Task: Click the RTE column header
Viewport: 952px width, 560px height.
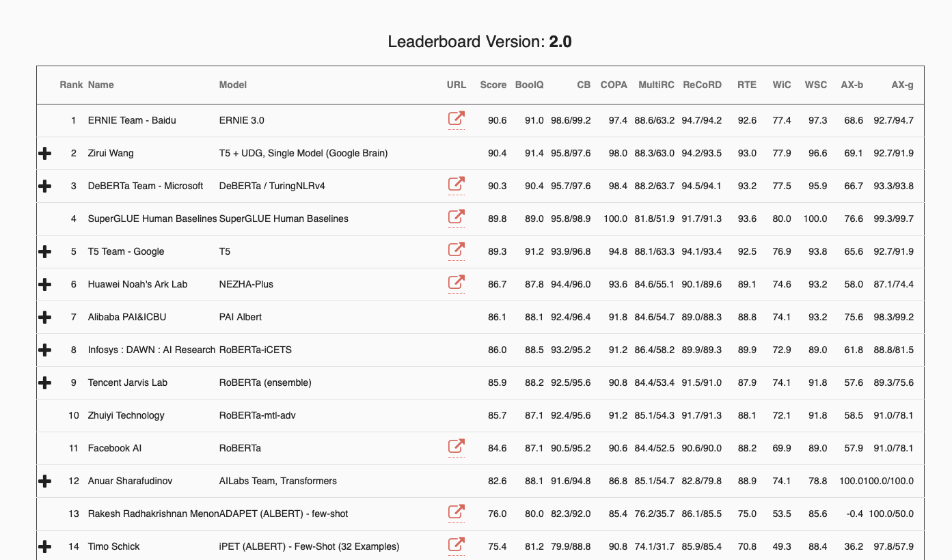Action: pos(747,85)
